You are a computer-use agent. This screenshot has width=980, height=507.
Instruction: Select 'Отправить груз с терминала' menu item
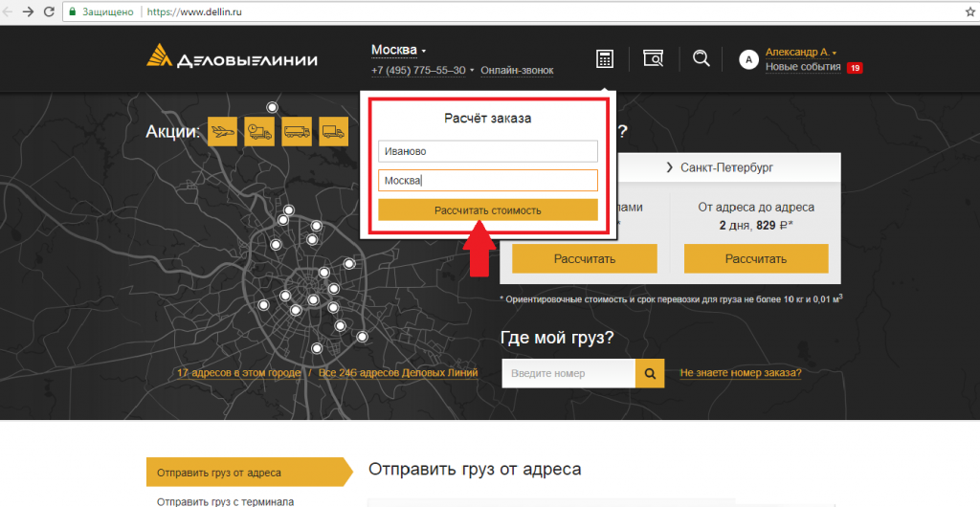click(226, 500)
